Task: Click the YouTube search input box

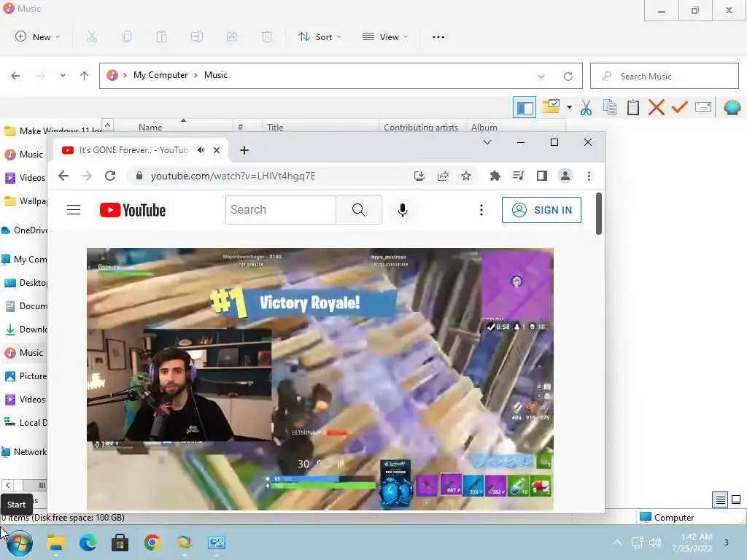Action: [281, 209]
